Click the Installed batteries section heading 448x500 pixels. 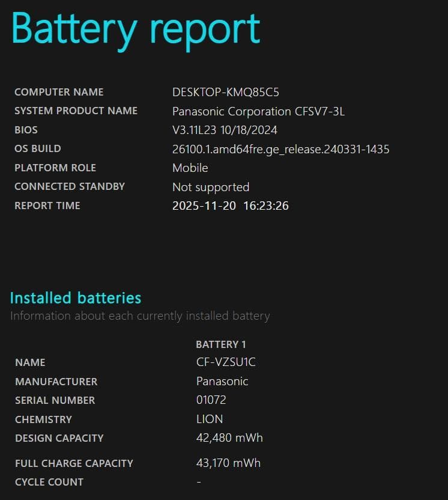coord(76,297)
